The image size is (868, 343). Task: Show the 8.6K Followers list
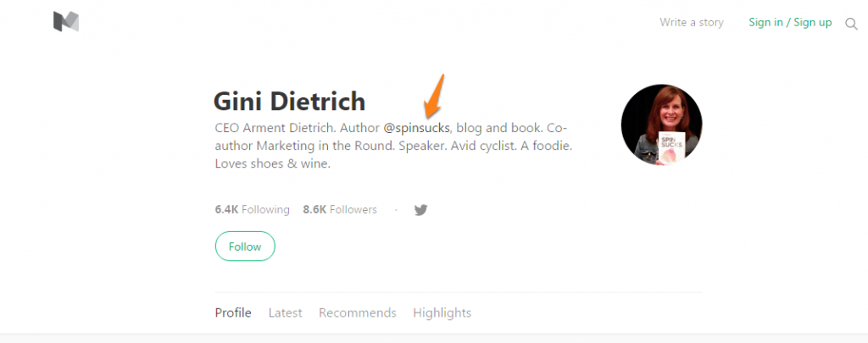pyautogui.click(x=339, y=209)
